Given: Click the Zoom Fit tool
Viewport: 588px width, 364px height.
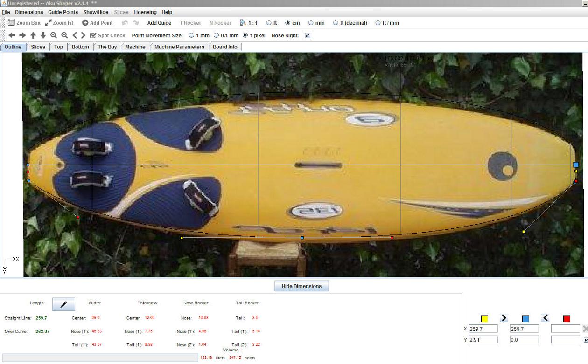Looking at the screenshot, I should [59, 23].
